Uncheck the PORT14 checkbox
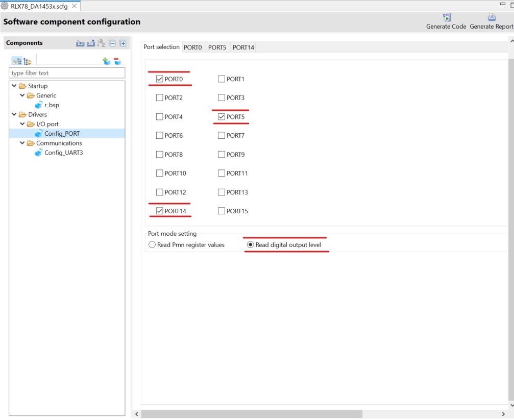514x420 pixels. (160, 211)
